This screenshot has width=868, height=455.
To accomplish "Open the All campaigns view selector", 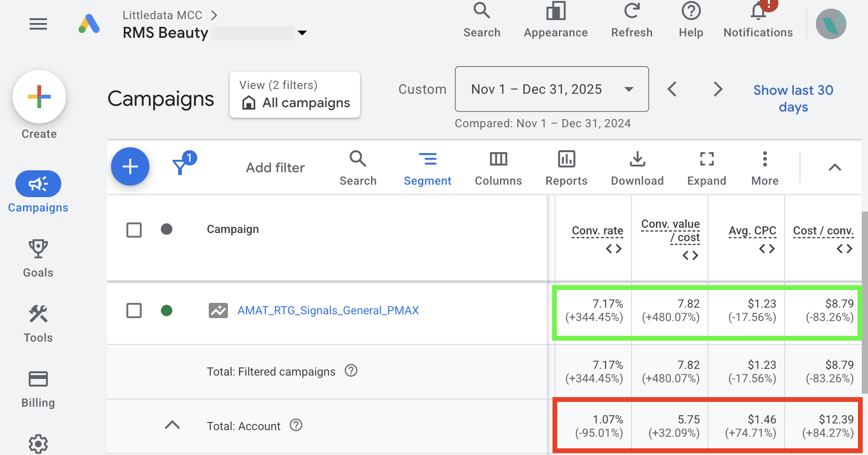I will [295, 95].
